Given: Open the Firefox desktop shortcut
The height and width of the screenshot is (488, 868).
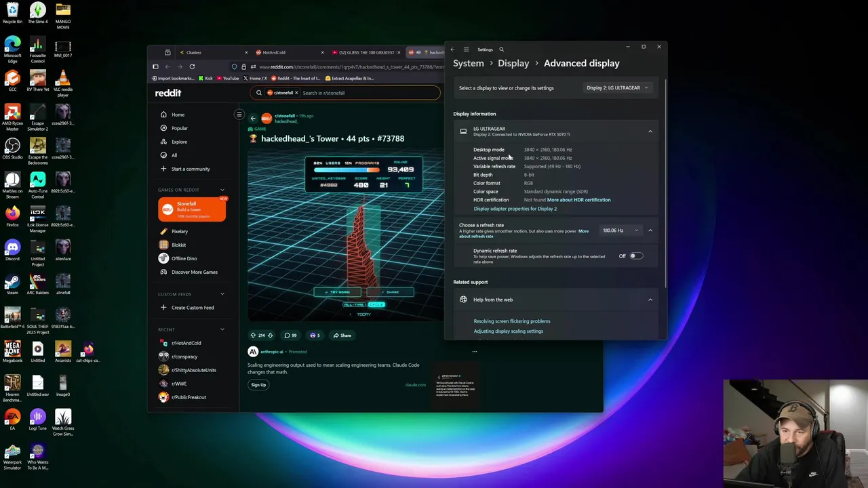Looking at the screenshot, I should [x=12, y=216].
